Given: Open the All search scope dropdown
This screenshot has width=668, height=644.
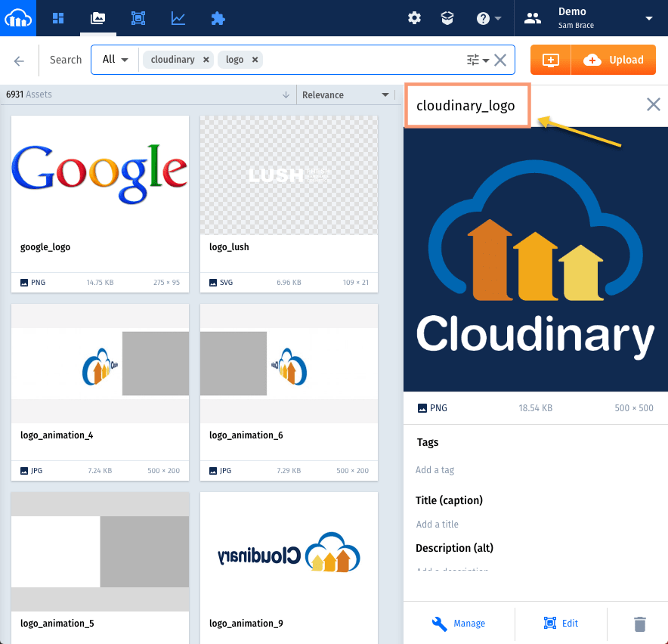Looking at the screenshot, I should coord(115,59).
